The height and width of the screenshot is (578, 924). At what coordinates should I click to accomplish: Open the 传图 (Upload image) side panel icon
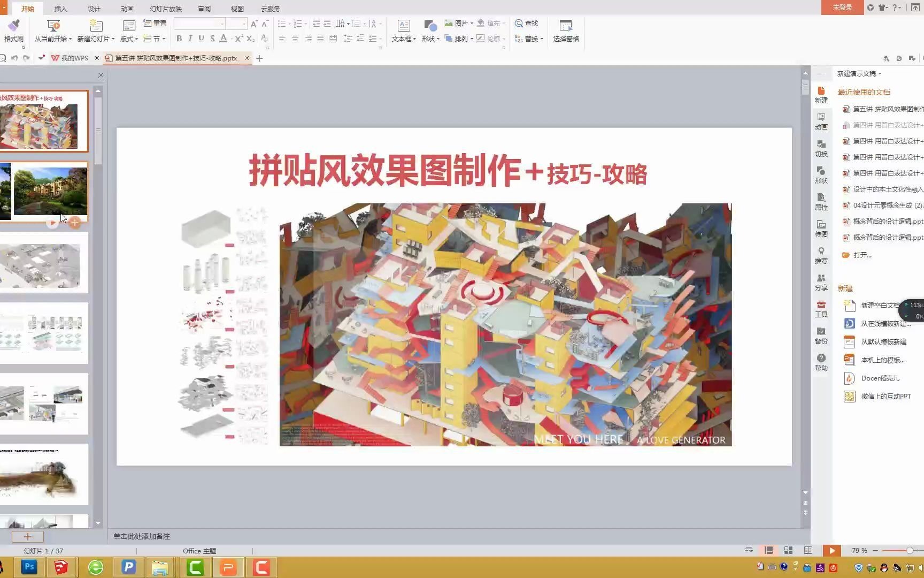coord(821,229)
